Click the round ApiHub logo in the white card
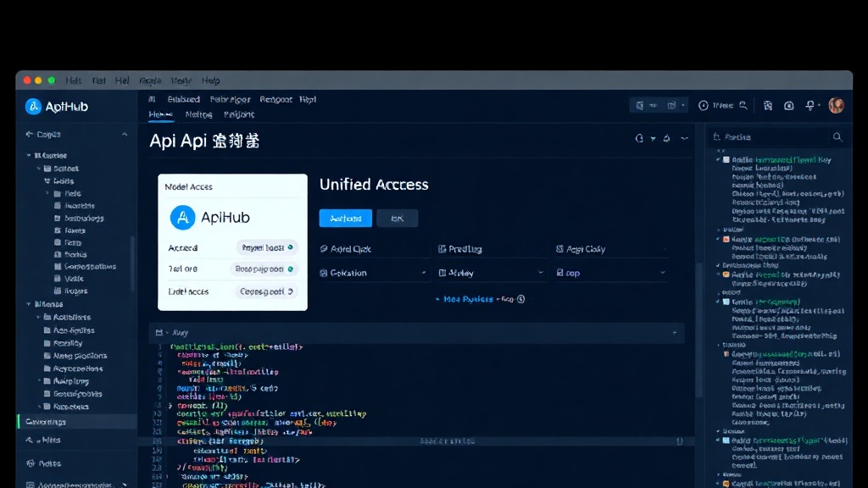The image size is (868, 488). click(183, 218)
